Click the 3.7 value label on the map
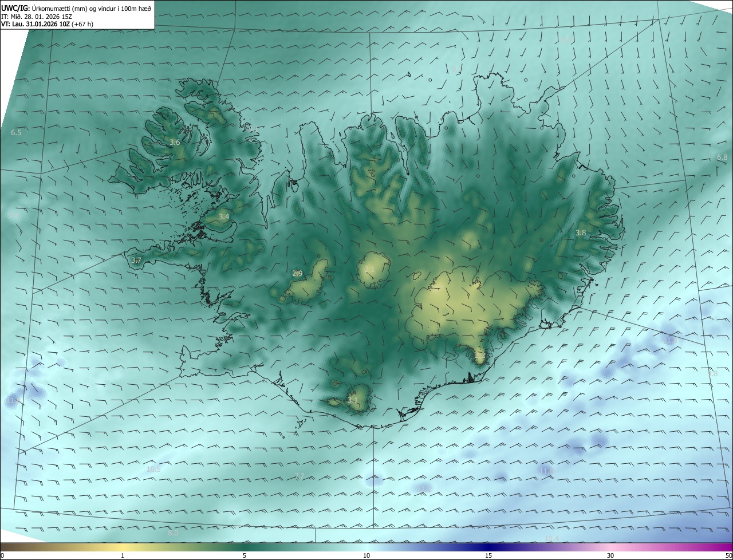 136,260
